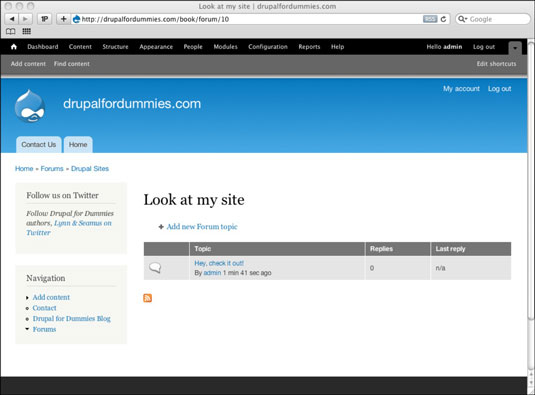Viewport: 535px width, 395px height.
Task: Click Find content shortcut
Action: click(x=72, y=64)
